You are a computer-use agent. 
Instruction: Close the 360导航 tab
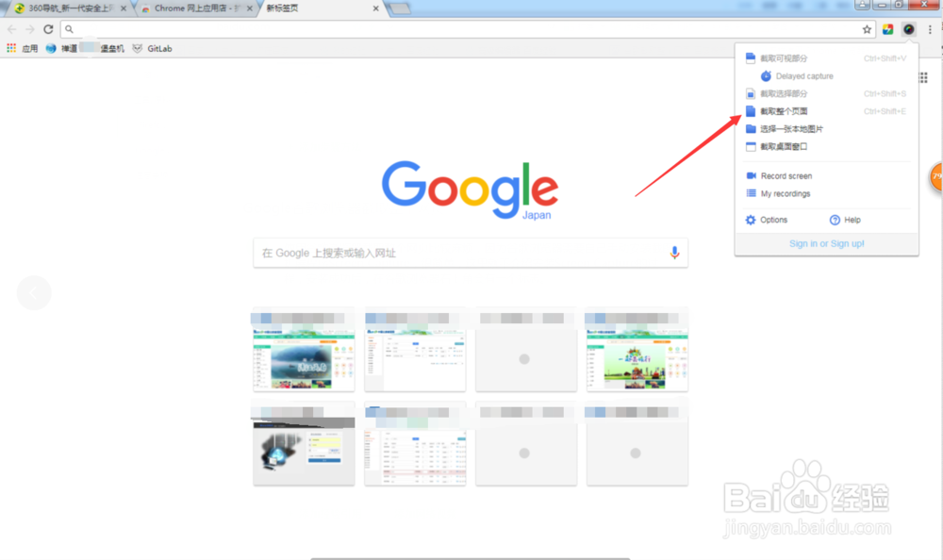(124, 8)
